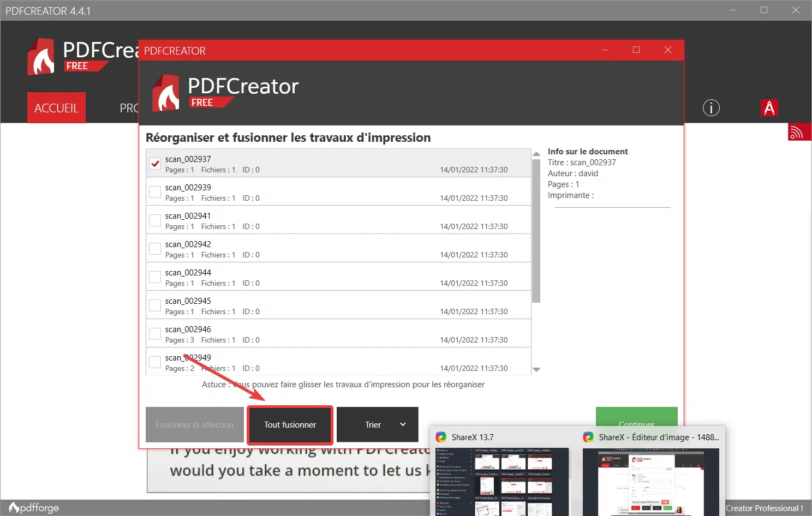Image resolution: width=812 pixels, height=516 pixels.
Task: Uncheck the scan_002937 checkbox
Action: (x=155, y=163)
